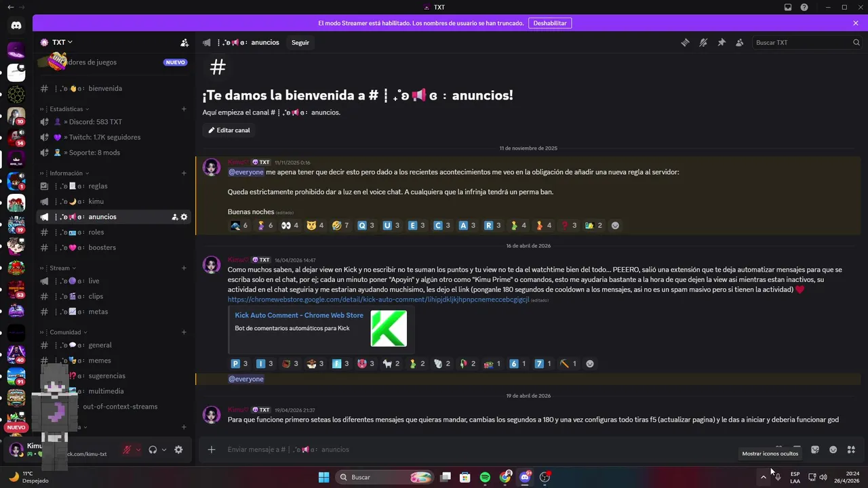Open the boosters channel

pyautogui.click(x=114, y=247)
